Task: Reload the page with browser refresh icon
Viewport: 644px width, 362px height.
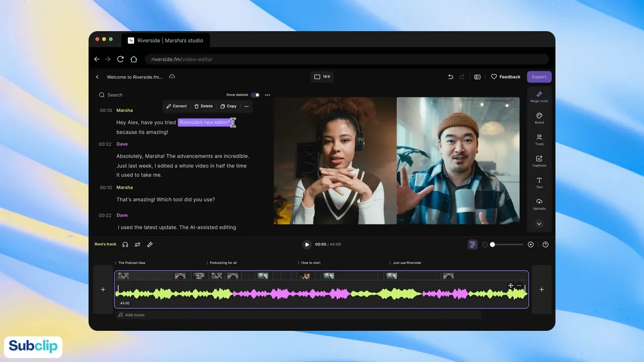Action: (x=120, y=59)
